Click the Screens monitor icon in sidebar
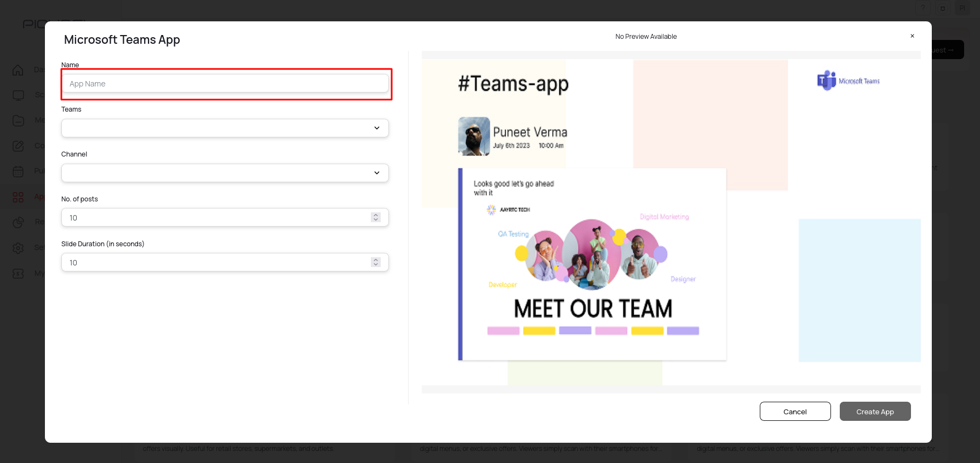This screenshot has height=463, width=980. click(18, 95)
